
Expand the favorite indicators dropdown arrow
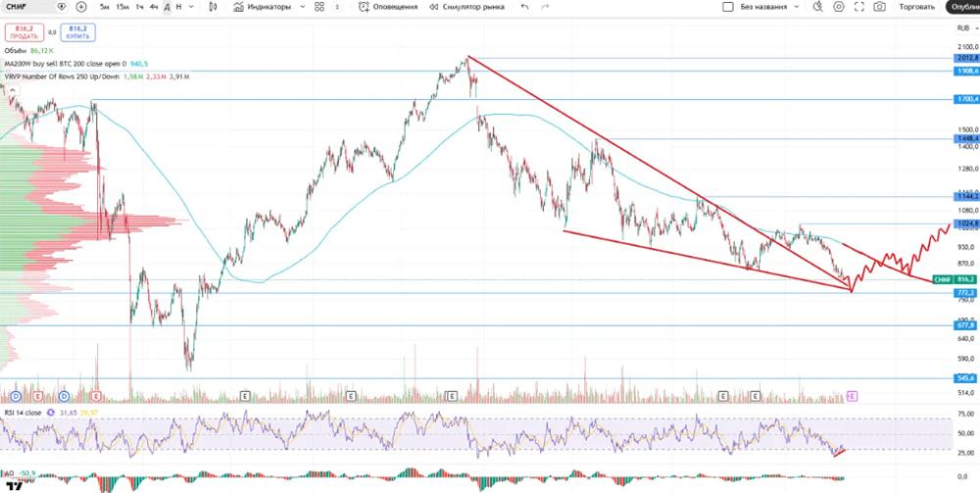[x=303, y=7]
